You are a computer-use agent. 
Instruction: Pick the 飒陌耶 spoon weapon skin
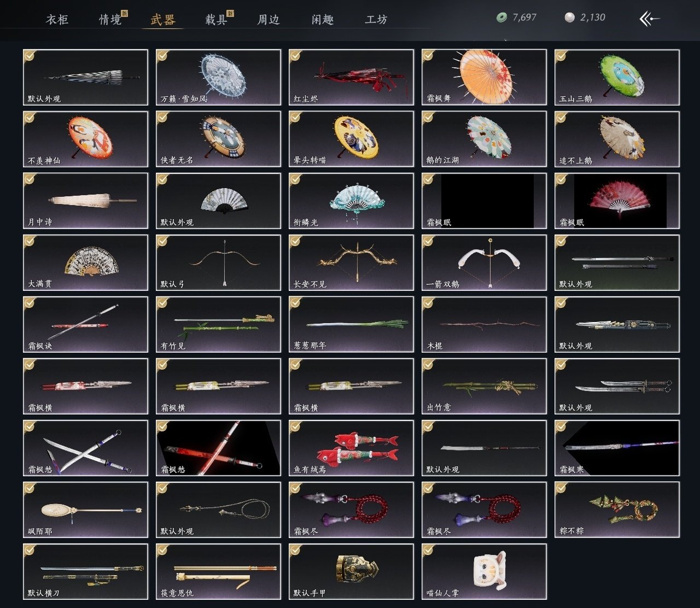point(85,510)
